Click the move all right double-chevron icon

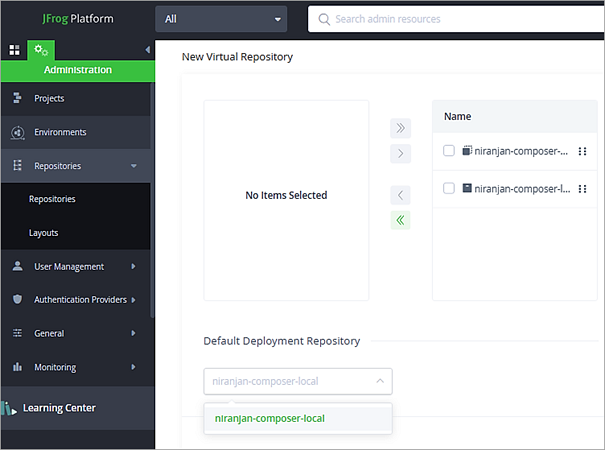click(400, 128)
